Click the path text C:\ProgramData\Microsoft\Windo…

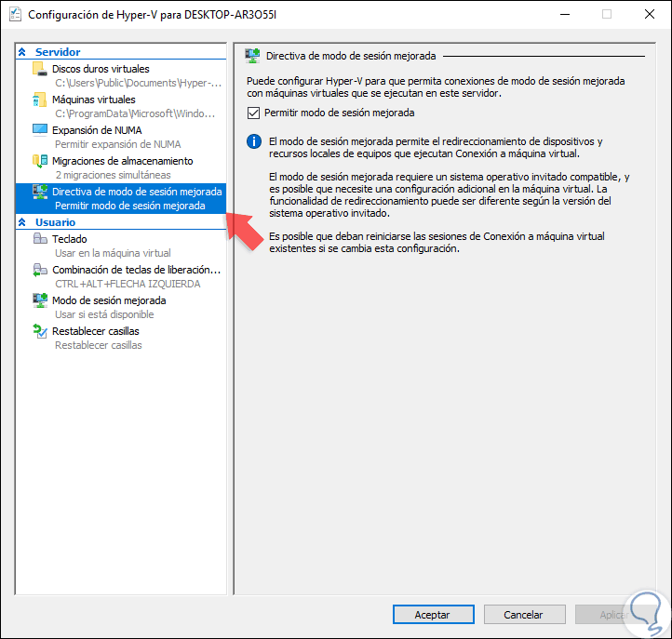click(135, 113)
